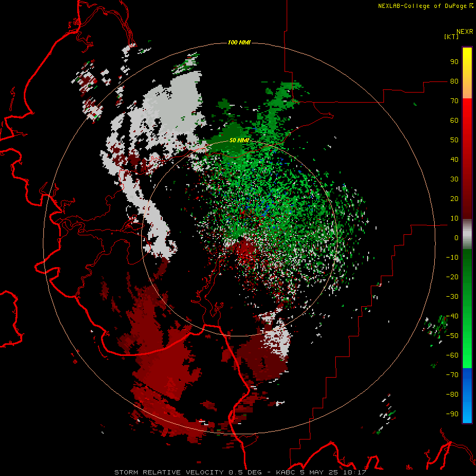Click the -60 value on velocity scale
Image resolution: width=476 pixels, height=476 pixels.
(x=452, y=355)
